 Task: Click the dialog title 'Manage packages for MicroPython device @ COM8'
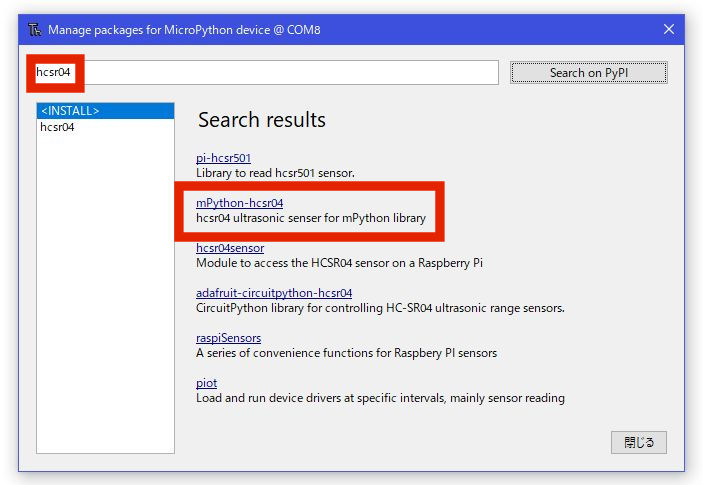click(x=184, y=30)
